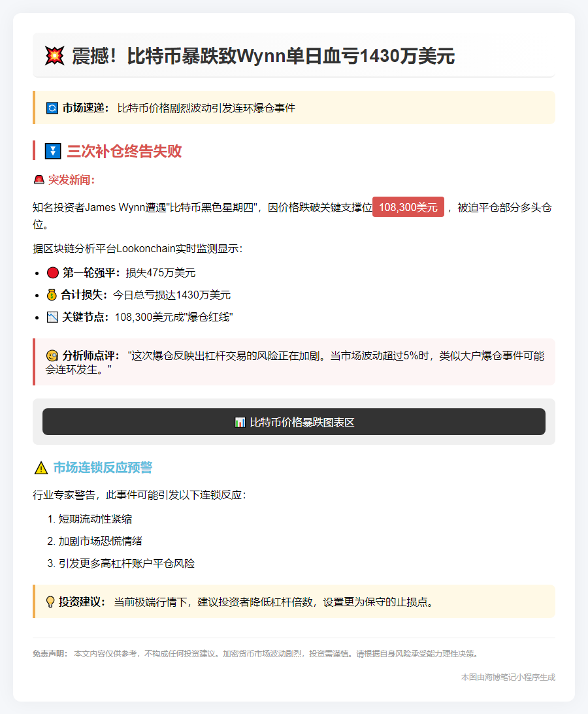The height and width of the screenshot is (714, 588).
Task: Click the red circle icon before 第一轮强平
Action: point(53,273)
